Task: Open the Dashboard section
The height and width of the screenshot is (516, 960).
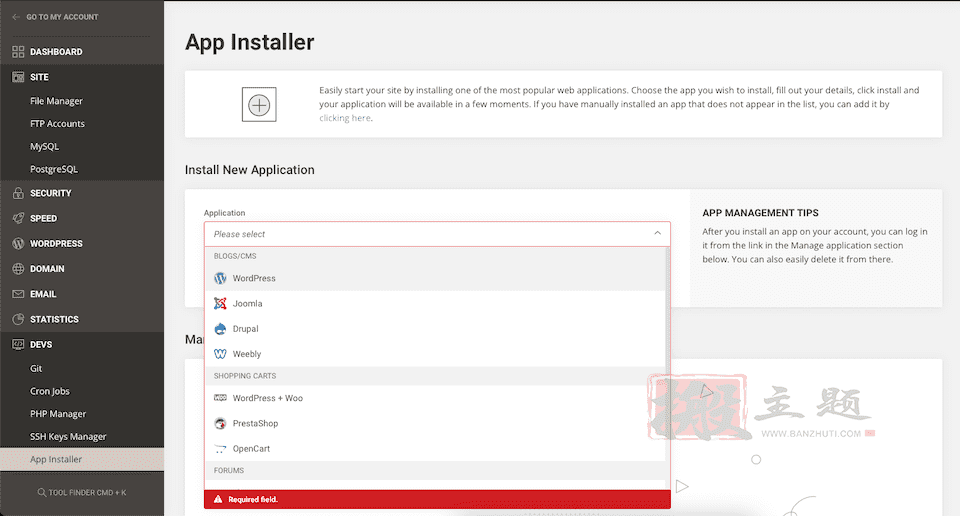Action: tap(82, 52)
